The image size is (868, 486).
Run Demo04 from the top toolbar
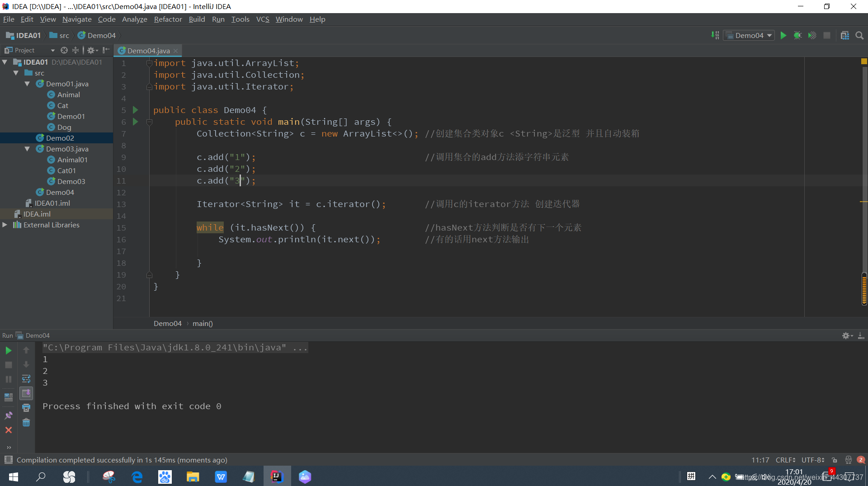(783, 35)
